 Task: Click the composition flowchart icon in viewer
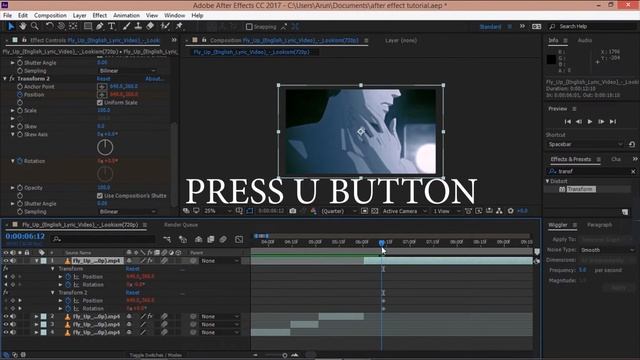click(x=499, y=211)
